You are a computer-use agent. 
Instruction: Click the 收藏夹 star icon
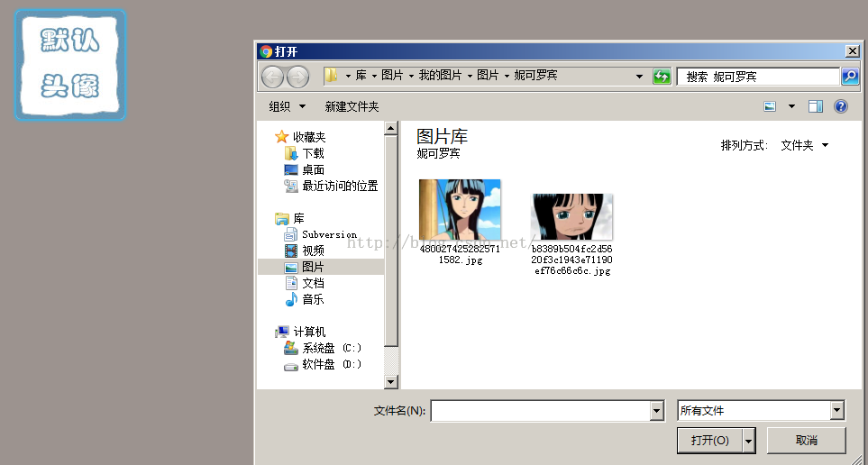click(x=282, y=137)
